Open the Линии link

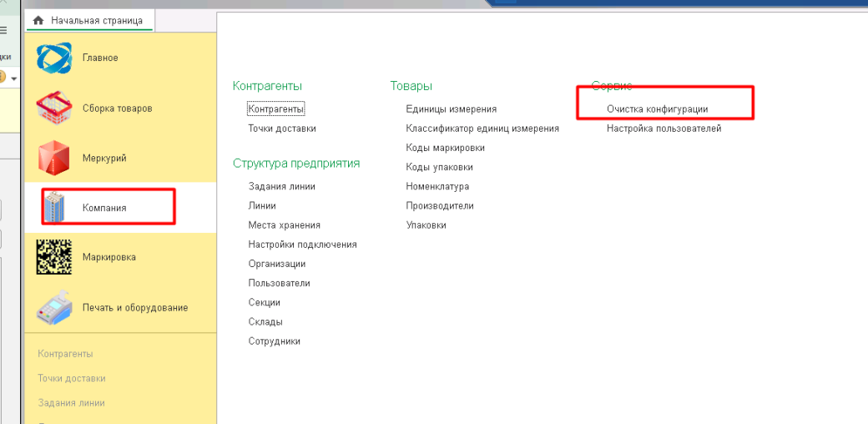tap(262, 206)
